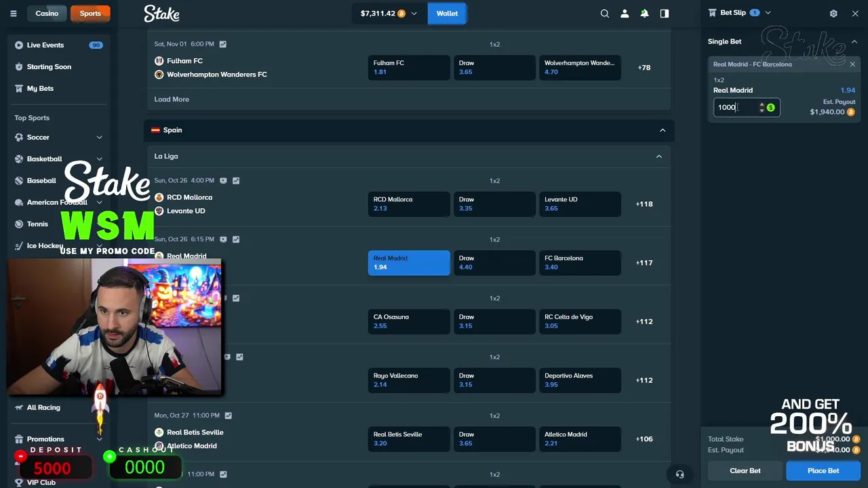Click the Levante UD team crest
Screen dimensions: 868x488
click(159, 211)
